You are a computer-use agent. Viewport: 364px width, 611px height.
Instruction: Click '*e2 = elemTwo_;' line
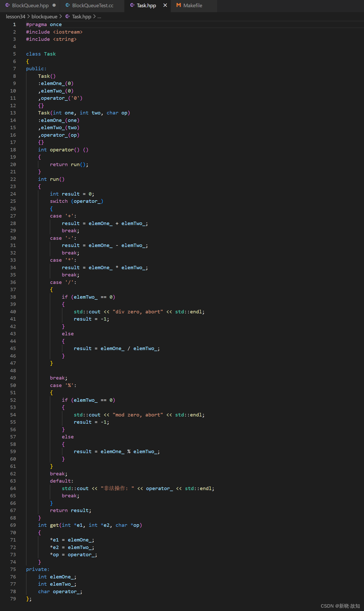72,547
